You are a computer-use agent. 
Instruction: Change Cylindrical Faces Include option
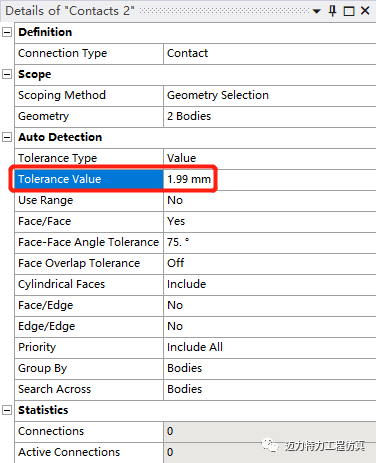tap(270, 284)
